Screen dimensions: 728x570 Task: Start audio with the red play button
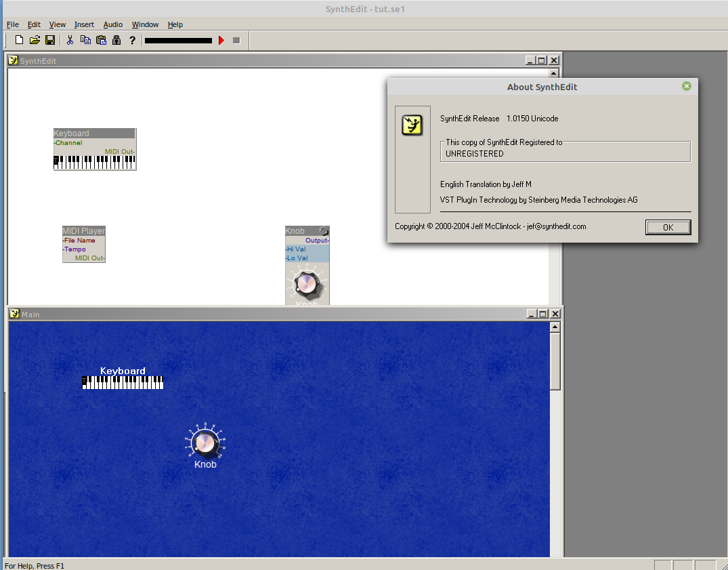[221, 41]
